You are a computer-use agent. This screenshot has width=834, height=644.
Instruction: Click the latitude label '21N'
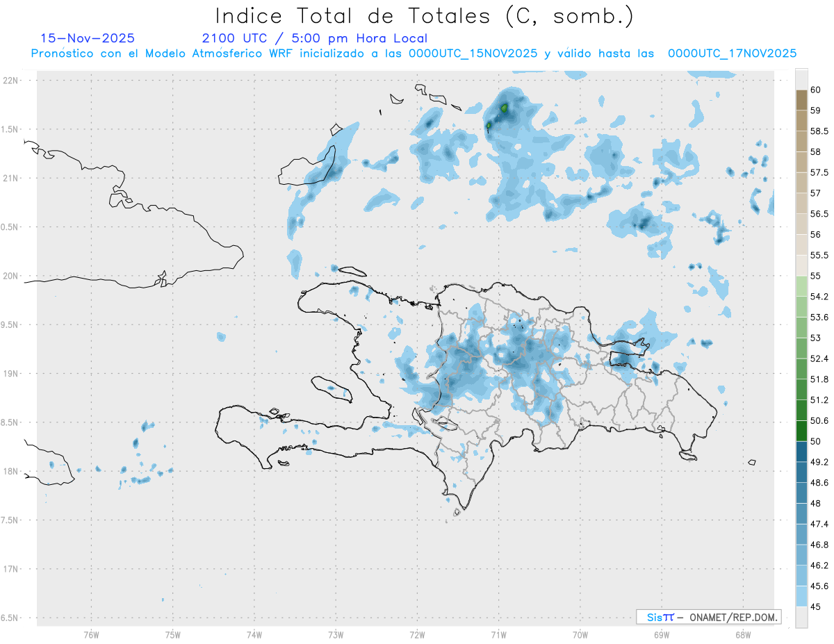click(x=12, y=179)
